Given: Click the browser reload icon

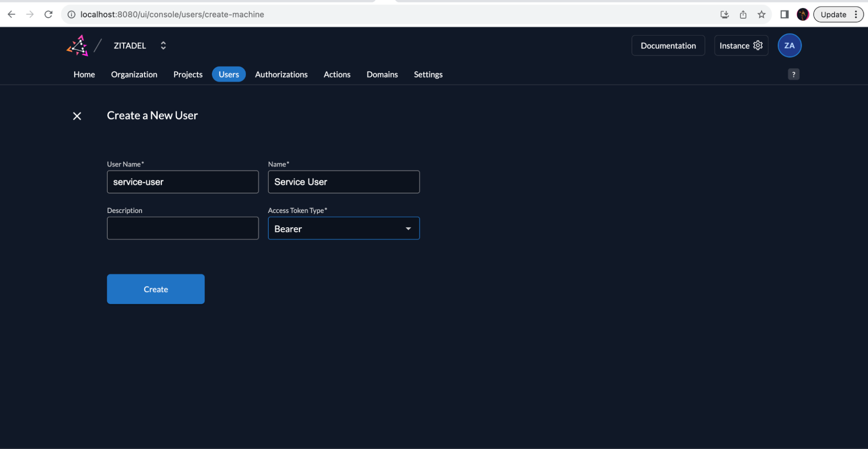Looking at the screenshot, I should (49, 14).
